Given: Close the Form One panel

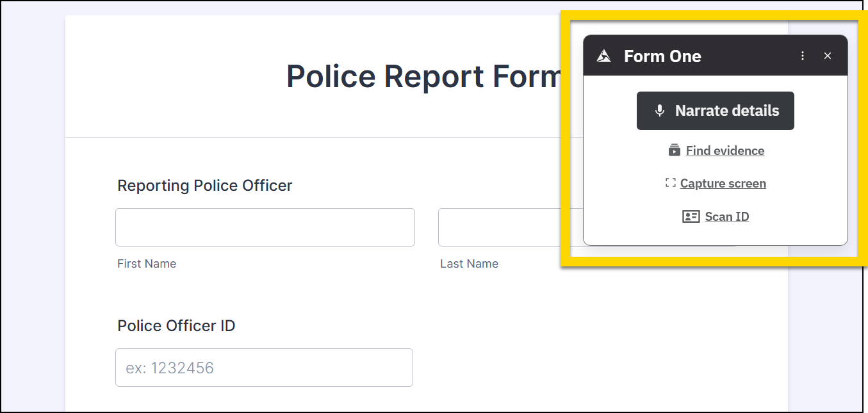Looking at the screenshot, I should pos(828,56).
